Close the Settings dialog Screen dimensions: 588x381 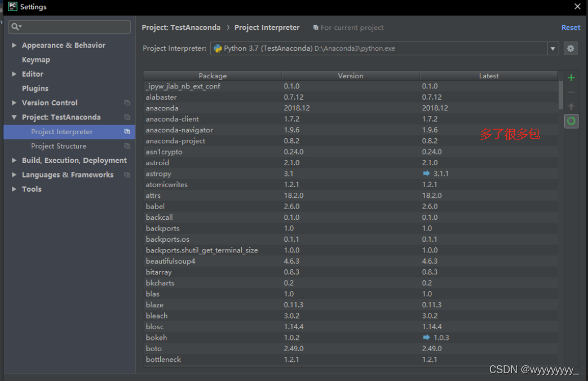pos(577,6)
